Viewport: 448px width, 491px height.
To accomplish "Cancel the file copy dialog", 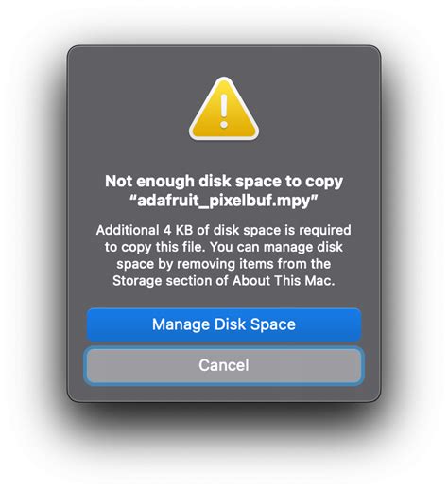I will 224,365.
